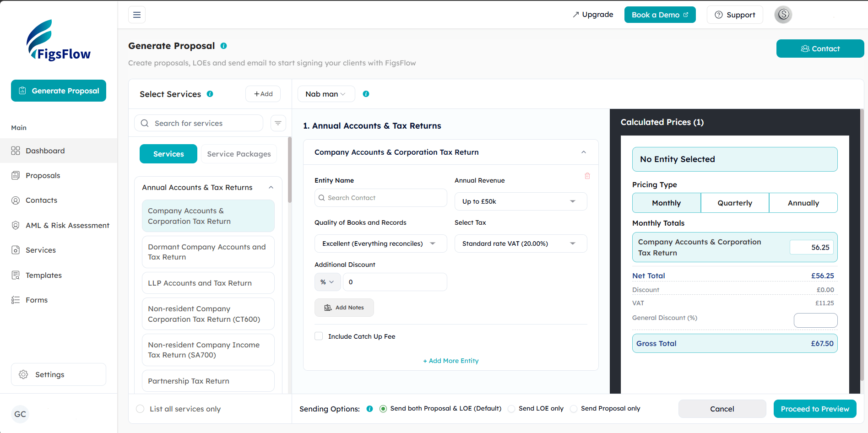868x433 pixels.
Task: Open the Select Tax VAT dropdown
Action: [521, 244]
